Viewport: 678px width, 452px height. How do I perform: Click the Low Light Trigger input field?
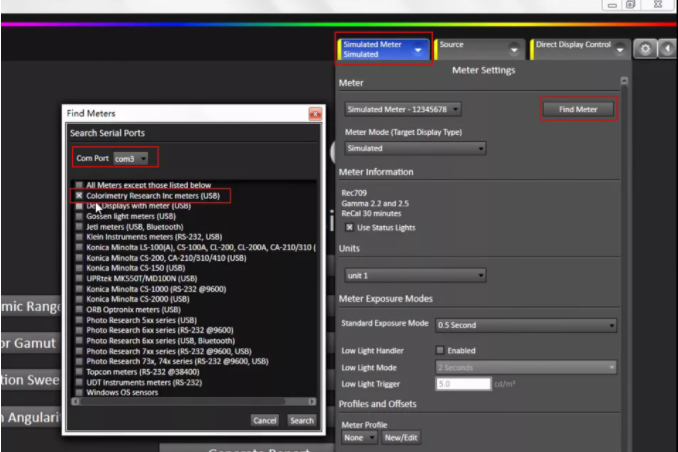pyautogui.click(x=464, y=384)
